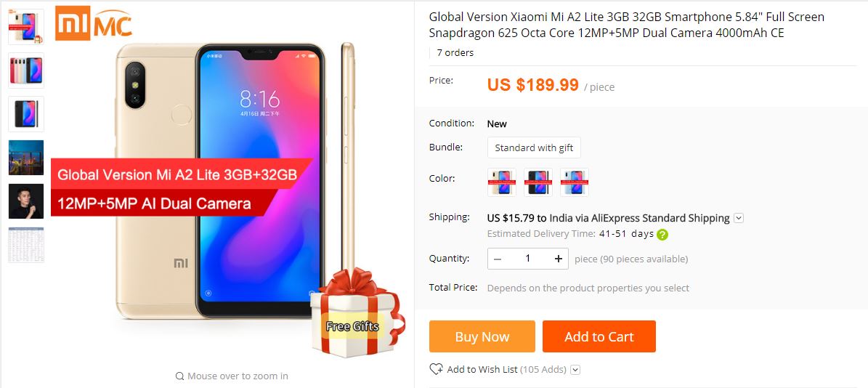
Task: Open the wish list dropdown arrow
Action: pyautogui.click(x=575, y=370)
